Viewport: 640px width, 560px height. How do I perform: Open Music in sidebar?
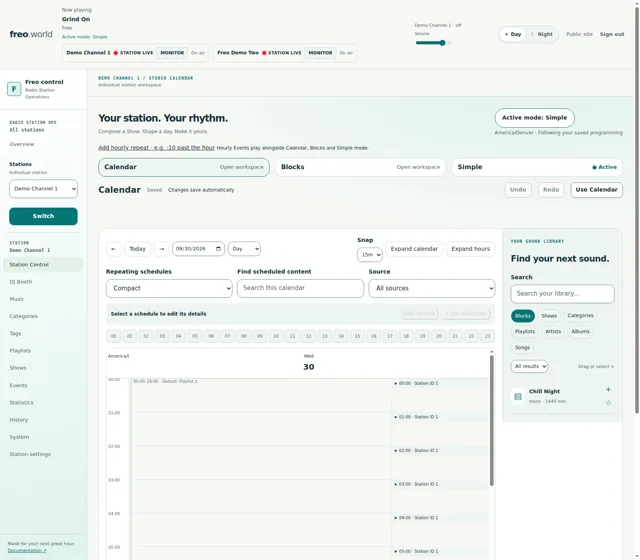[x=17, y=299]
